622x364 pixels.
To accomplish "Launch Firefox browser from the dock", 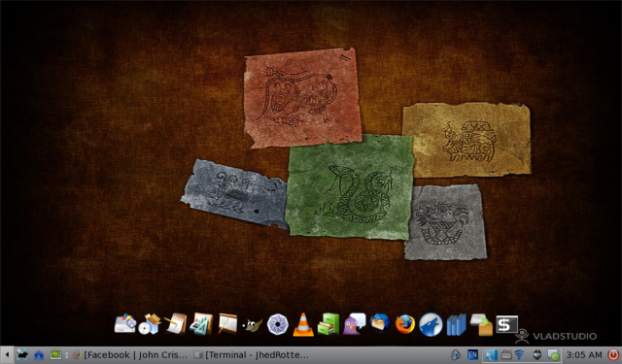I will [405, 324].
